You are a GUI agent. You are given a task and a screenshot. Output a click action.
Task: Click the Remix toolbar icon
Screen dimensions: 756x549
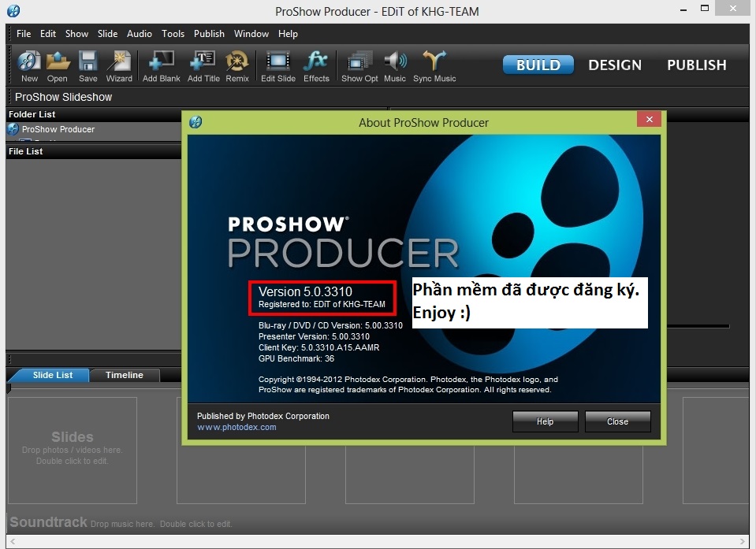(237, 66)
